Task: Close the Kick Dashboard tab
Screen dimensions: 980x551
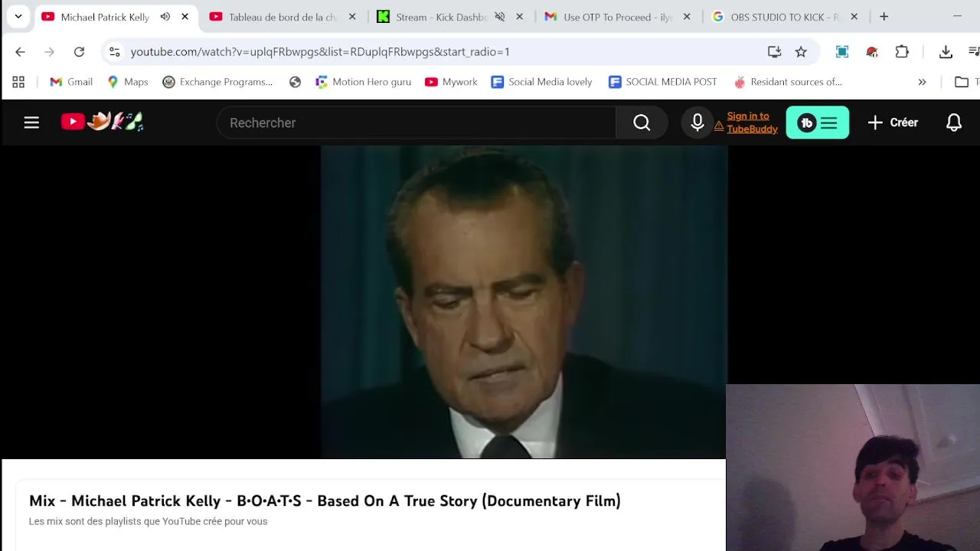Action: click(520, 17)
